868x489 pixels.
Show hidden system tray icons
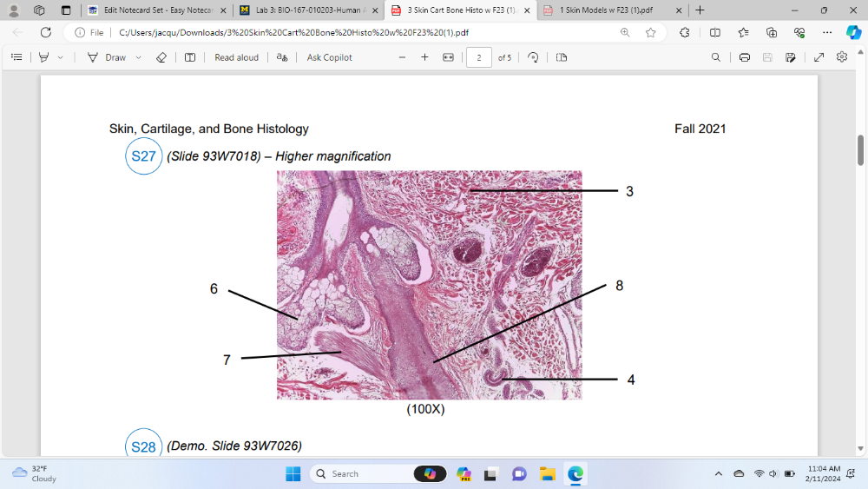click(718, 473)
